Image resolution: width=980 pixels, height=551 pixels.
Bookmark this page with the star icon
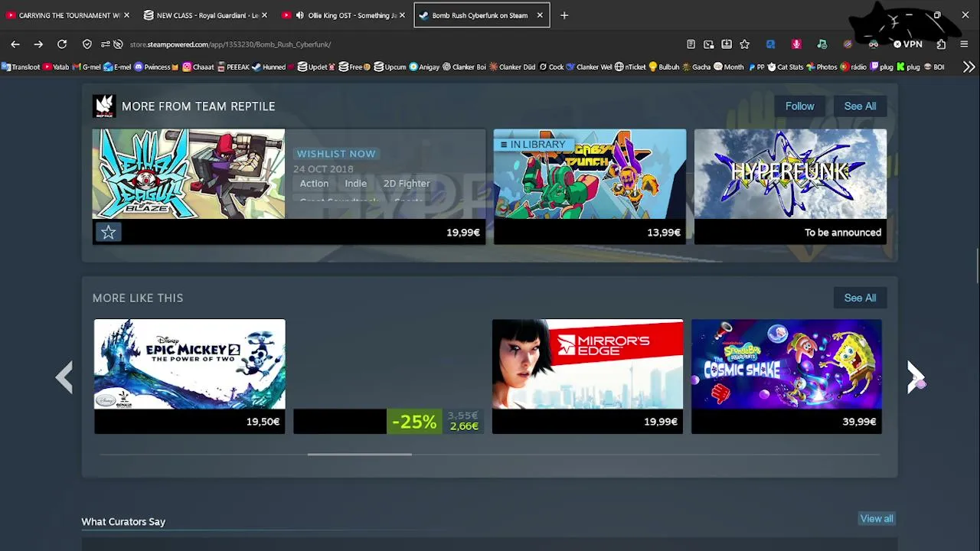744,44
